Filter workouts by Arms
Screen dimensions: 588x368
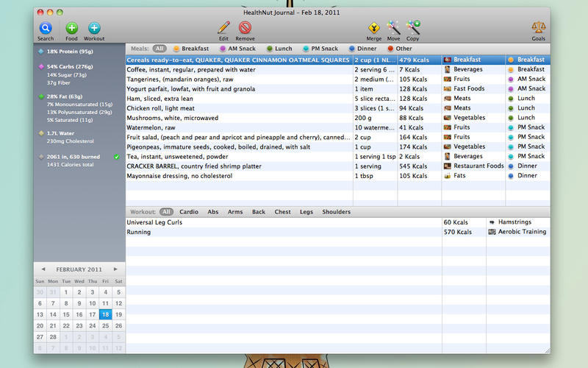pyautogui.click(x=235, y=212)
